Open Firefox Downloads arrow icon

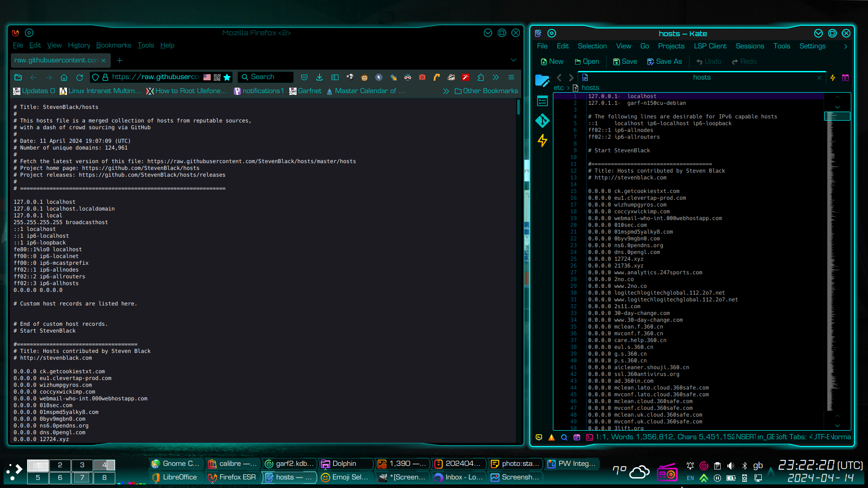(x=319, y=77)
